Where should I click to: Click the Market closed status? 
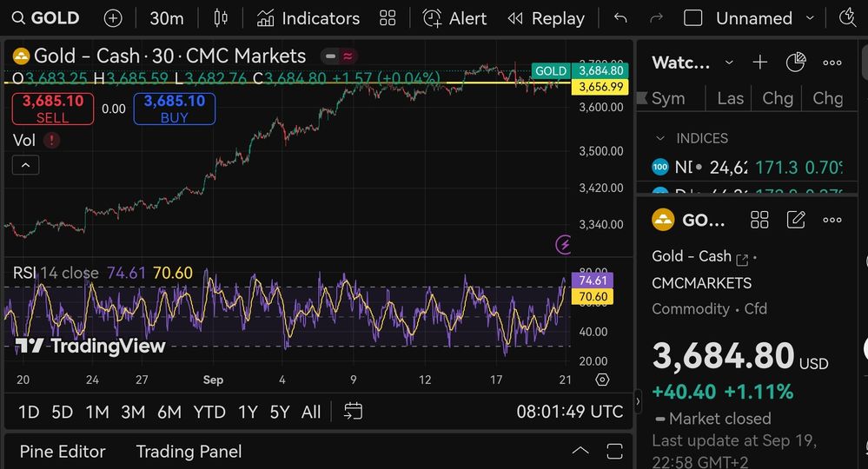(713, 419)
